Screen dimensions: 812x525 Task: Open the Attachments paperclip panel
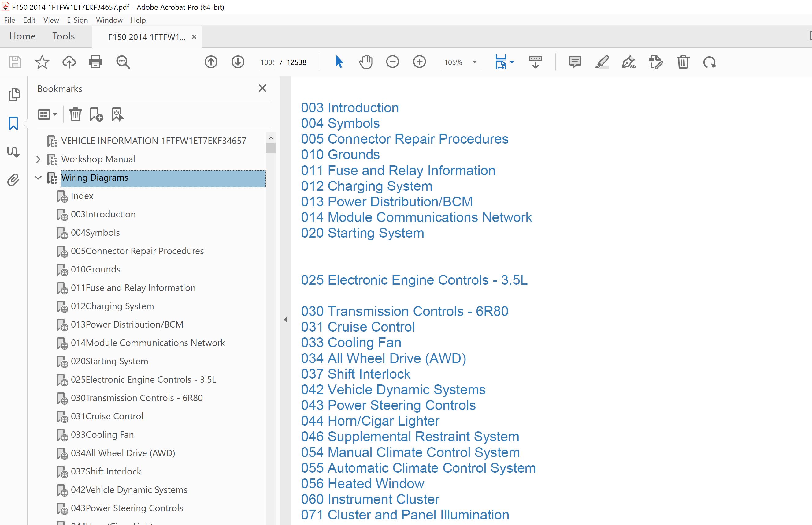(x=13, y=180)
